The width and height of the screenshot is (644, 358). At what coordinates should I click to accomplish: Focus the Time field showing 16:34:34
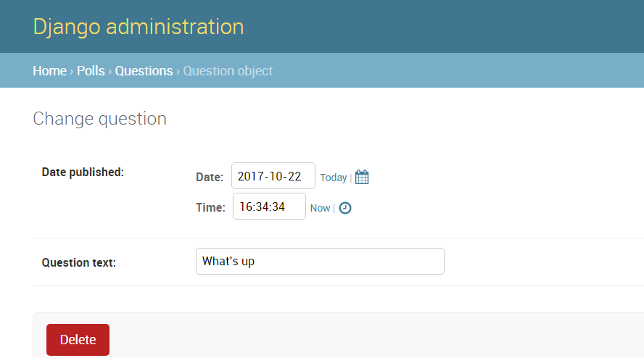pyautogui.click(x=270, y=206)
